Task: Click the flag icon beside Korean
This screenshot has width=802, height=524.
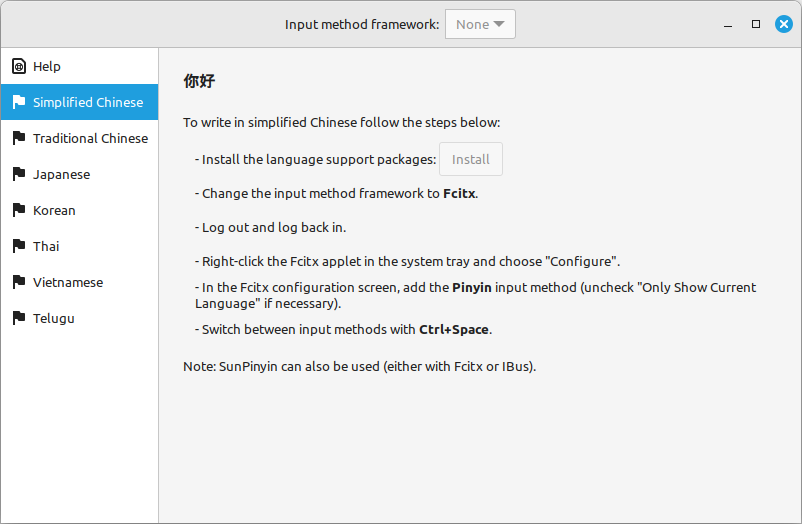Action: coord(18,210)
